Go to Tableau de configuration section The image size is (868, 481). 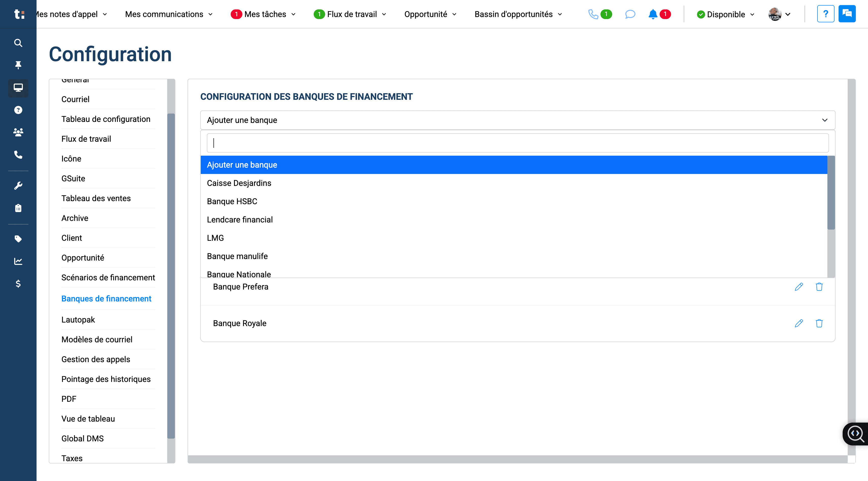coord(106,119)
